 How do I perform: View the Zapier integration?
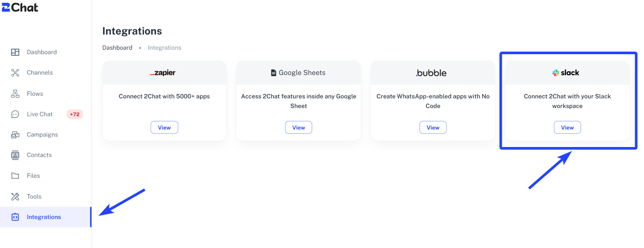(164, 127)
